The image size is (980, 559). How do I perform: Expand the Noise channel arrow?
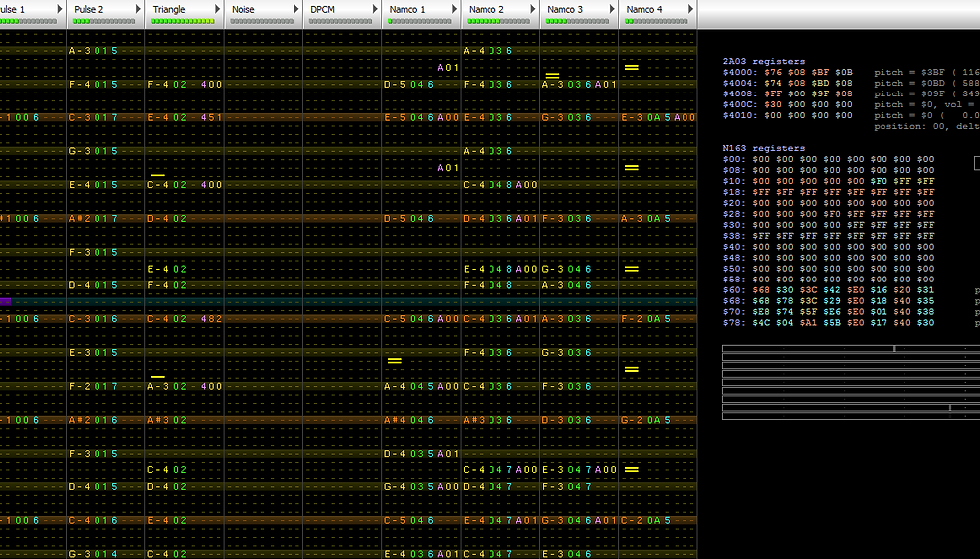click(x=295, y=9)
